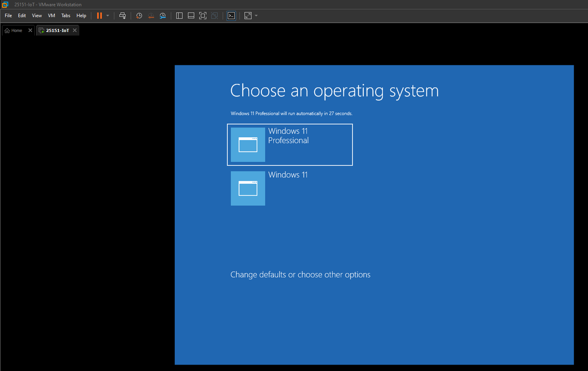This screenshot has width=588, height=371.
Task: Select Windows 11 Professional boot entry
Action: (x=290, y=144)
